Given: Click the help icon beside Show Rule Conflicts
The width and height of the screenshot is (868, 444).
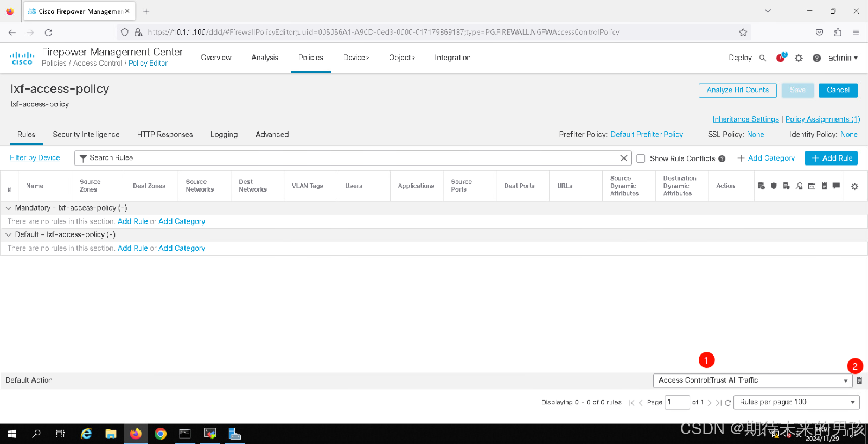Looking at the screenshot, I should pyautogui.click(x=722, y=158).
